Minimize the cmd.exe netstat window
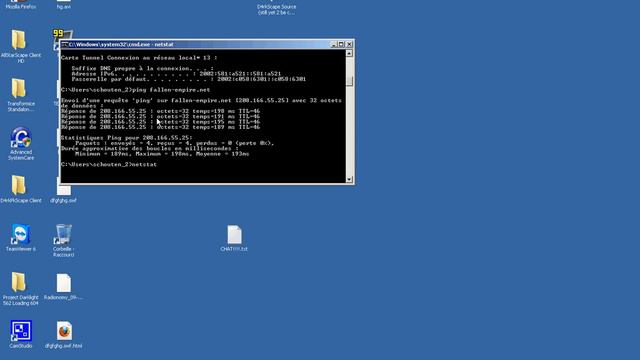Image resolution: width=640 pixels, height=360 pixels. [x=333, y=44]
